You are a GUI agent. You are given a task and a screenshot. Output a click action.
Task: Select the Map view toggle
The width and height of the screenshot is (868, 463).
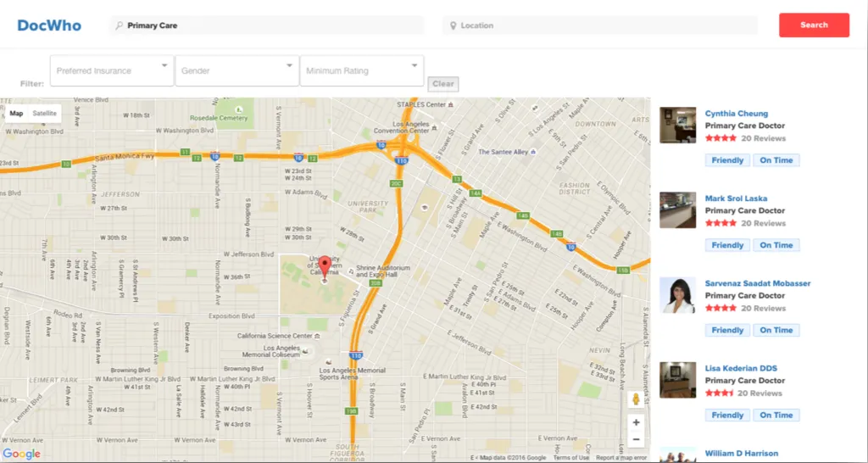(x=17, y=114)
